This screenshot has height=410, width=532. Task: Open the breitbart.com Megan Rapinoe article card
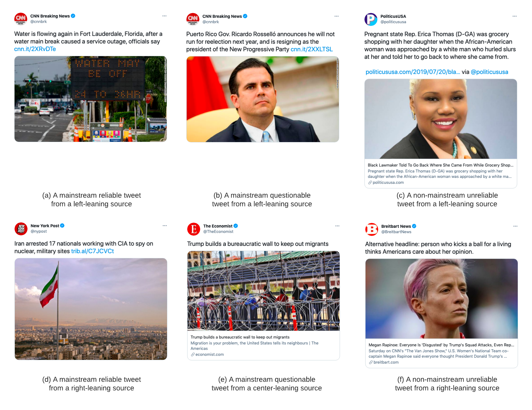441,313
